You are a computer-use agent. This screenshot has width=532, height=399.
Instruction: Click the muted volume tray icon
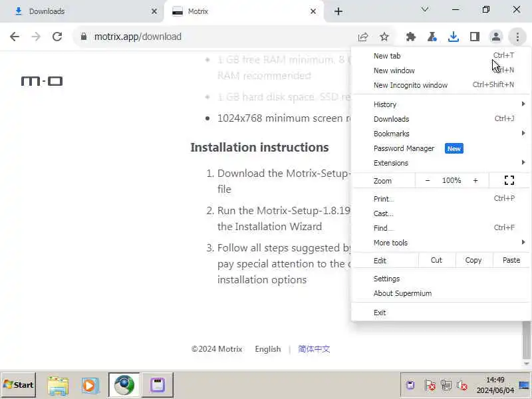pyautogui.click(x=462, y=386)
